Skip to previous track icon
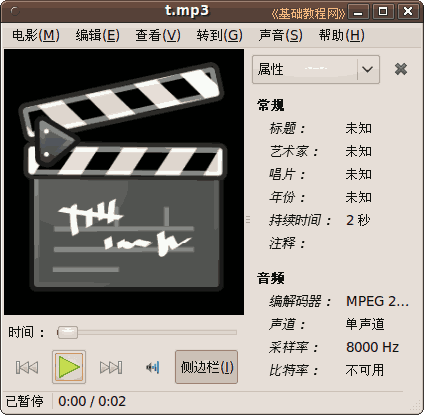 point(27,367)
